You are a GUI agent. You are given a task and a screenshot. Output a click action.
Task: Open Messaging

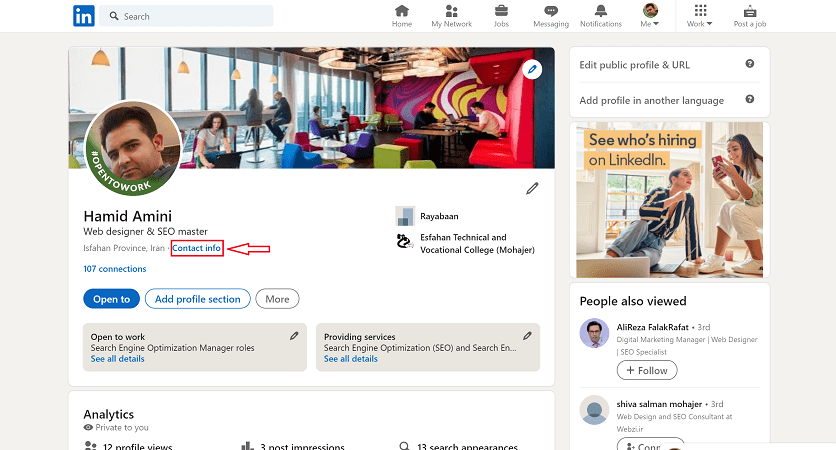click(551, 17)
